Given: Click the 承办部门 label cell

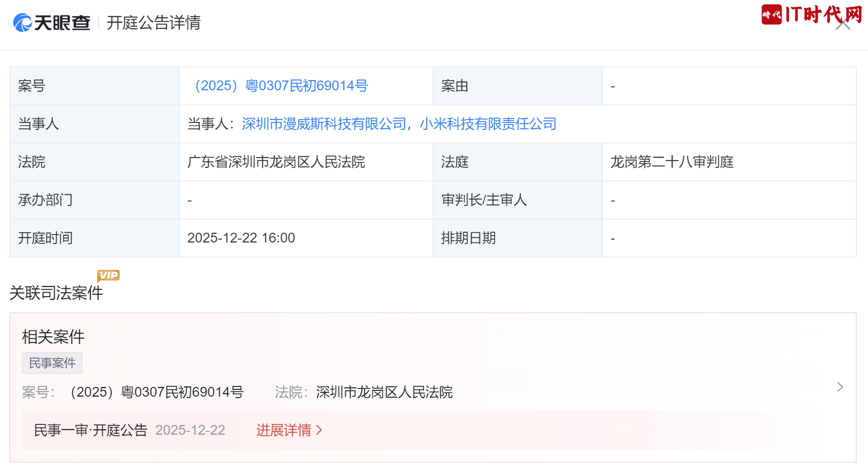Looking at the screenshot, I should (95, 200).
